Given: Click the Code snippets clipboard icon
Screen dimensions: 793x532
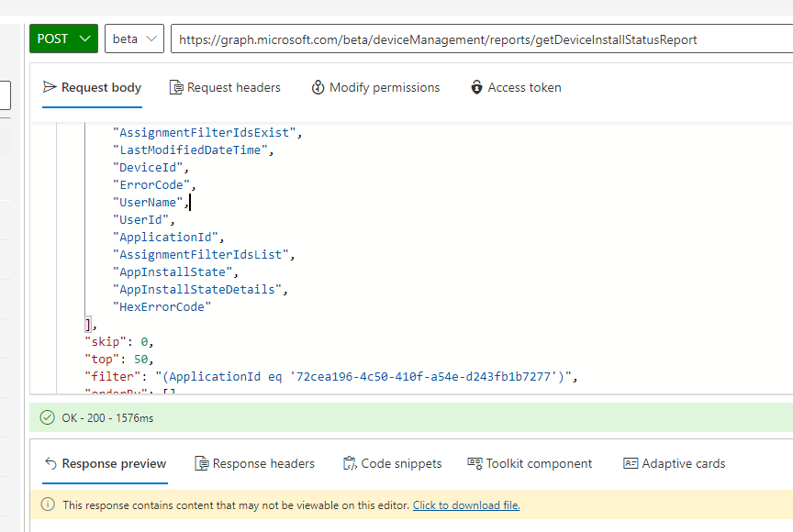Looking at the screenshot, I should coord(350,463).
